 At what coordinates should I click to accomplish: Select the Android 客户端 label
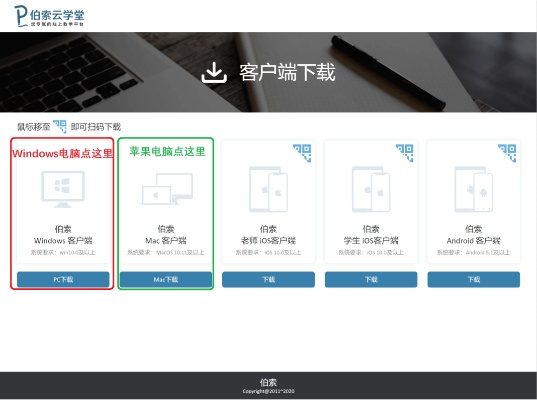point(474,240)
